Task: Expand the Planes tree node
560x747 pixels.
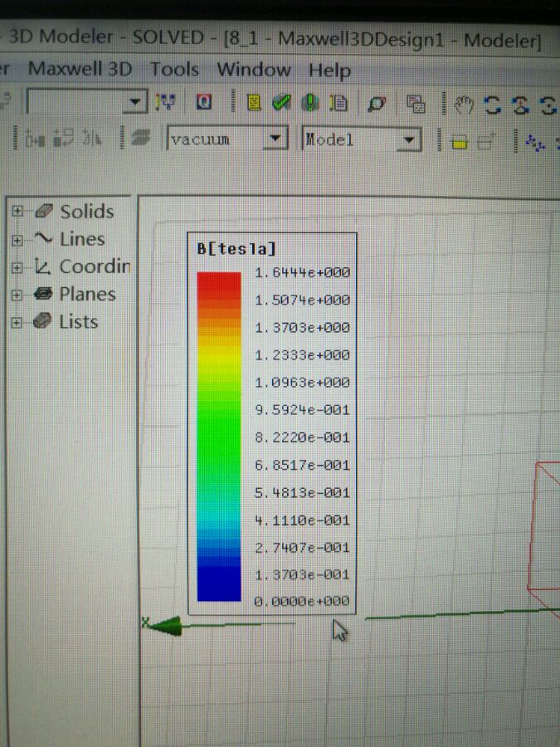Action: click(x=17, y=295)
